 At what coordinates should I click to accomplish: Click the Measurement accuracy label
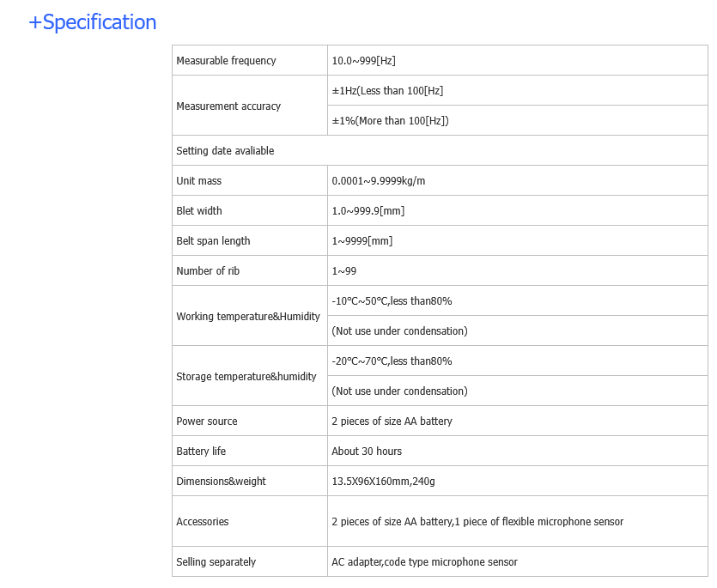pos(228,106)
